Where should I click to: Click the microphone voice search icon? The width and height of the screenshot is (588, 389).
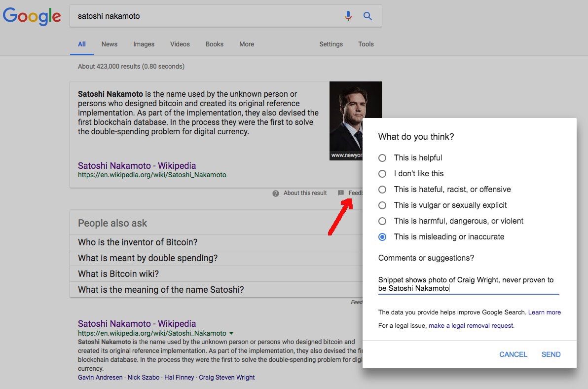click(348, 16)
